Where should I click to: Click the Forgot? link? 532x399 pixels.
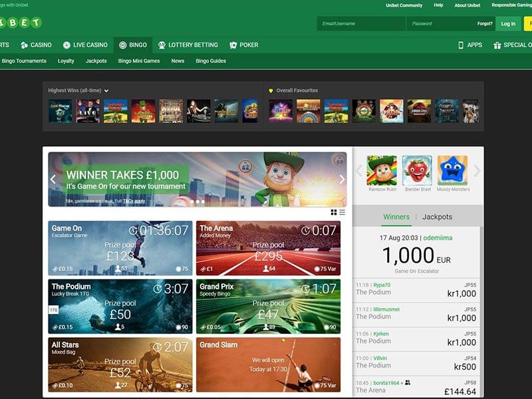pyautogui.click(x=485, y=24)
